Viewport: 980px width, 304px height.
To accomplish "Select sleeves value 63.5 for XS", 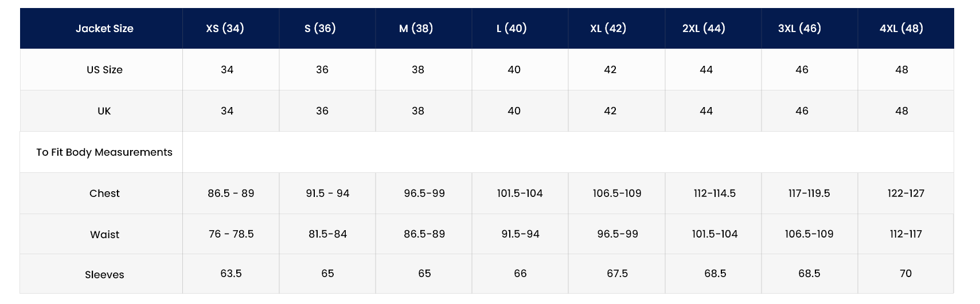I will [x=231, y=274].
